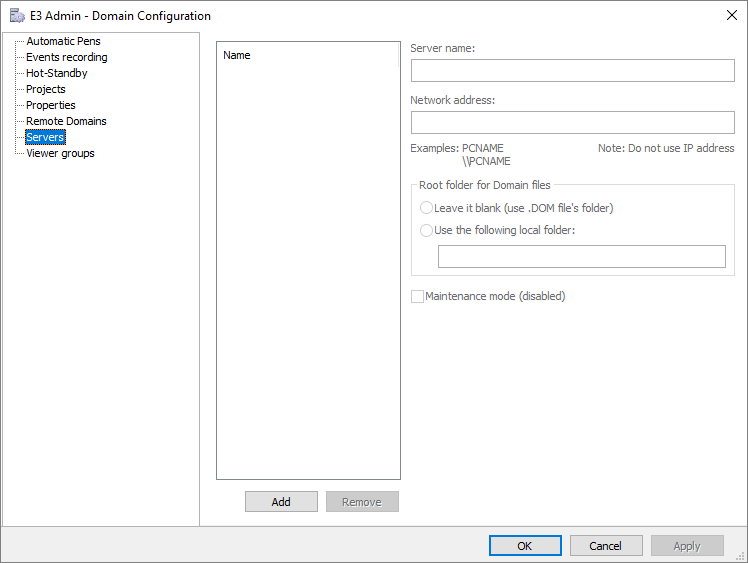
Task: Choose Remote Domains in sidebar
Action: tap(66, 121)
